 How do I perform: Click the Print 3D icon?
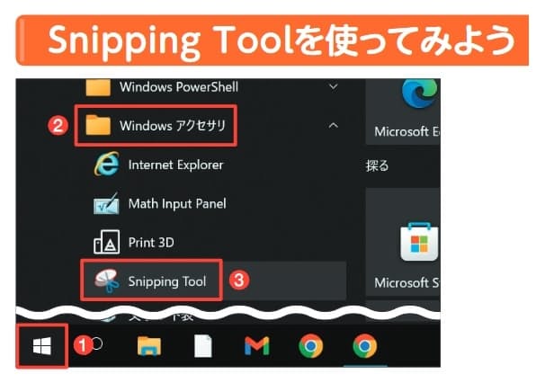pos(107,242)
